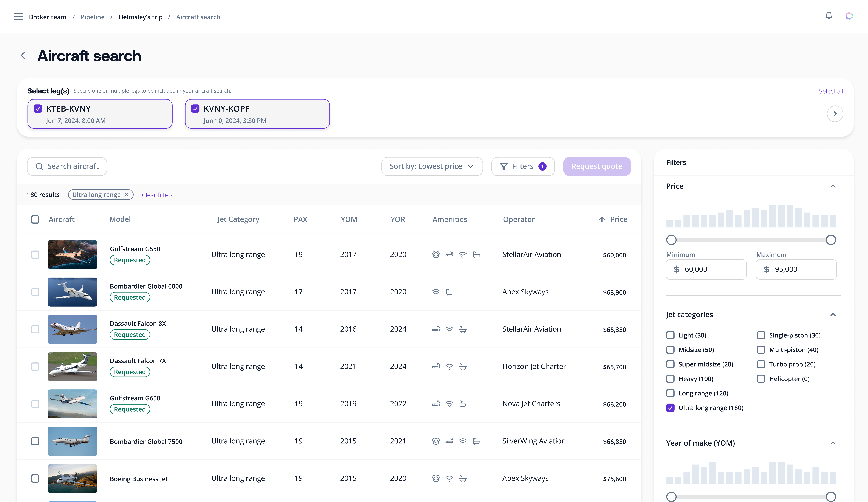
Task: Click the pets icon for Bombardier Global 7500
Action: coord(436,441)
